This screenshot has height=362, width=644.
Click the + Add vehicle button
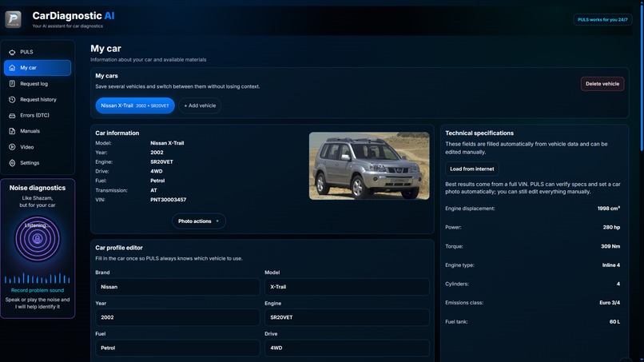point(200,105)
